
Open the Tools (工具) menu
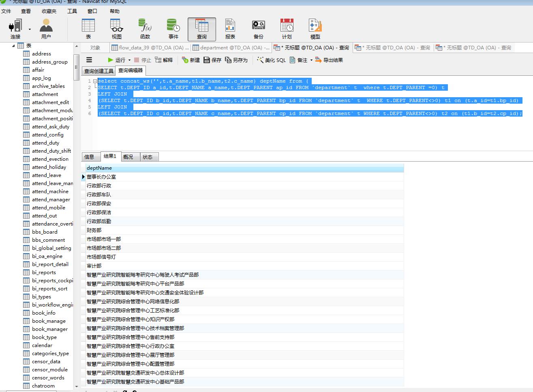click(72, 11)
